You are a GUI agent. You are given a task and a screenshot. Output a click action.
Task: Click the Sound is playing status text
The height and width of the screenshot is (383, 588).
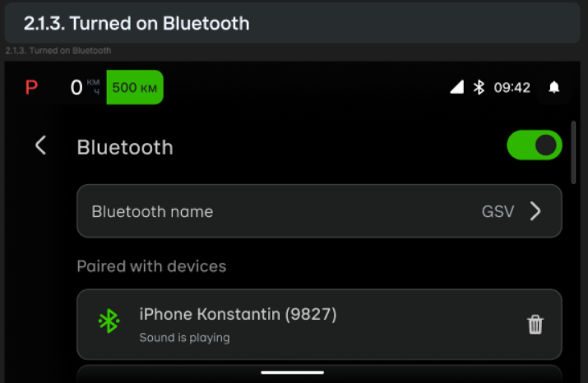click(184, 338)
